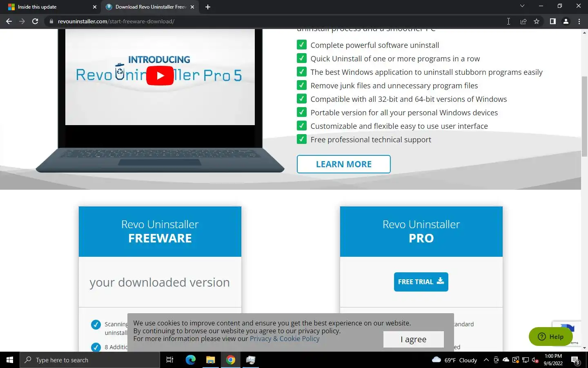The width and height of the screenshot is (588, 368).
Task: Click the OneDrive cloud tray icon
Action: pos(506,360)
